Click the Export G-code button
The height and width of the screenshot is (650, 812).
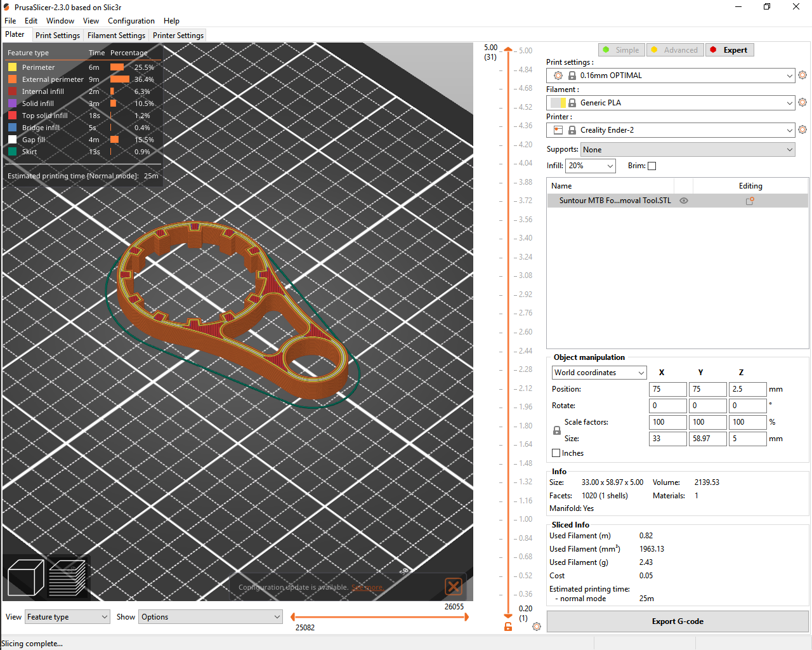pos(677,621)
